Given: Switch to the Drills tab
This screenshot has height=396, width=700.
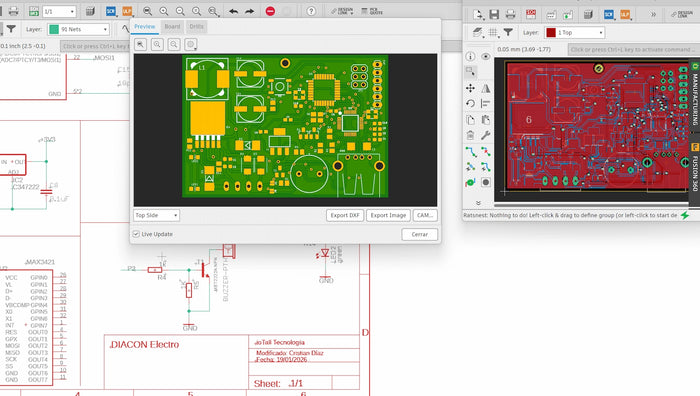Looking at the screenshot, I should [196, 27].
